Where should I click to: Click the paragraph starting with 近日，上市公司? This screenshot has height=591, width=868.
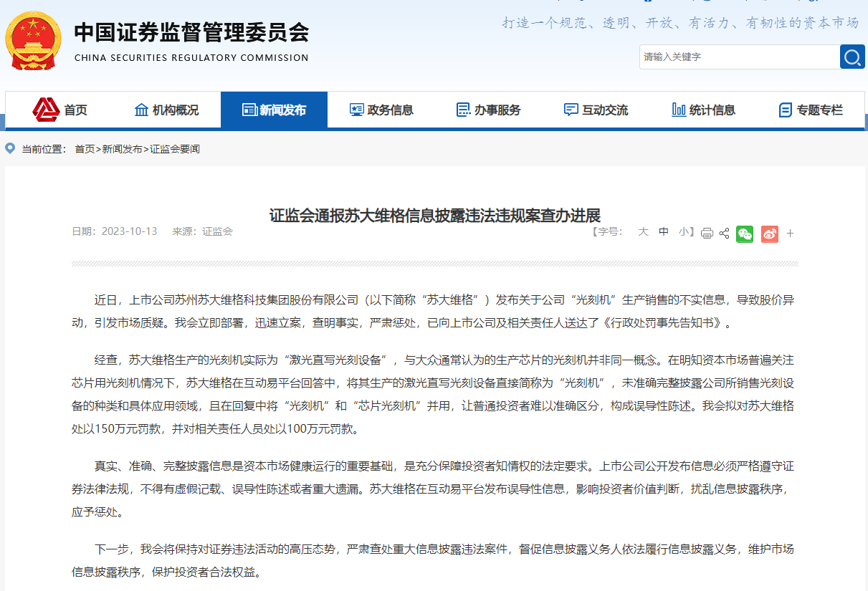(434, 311)
